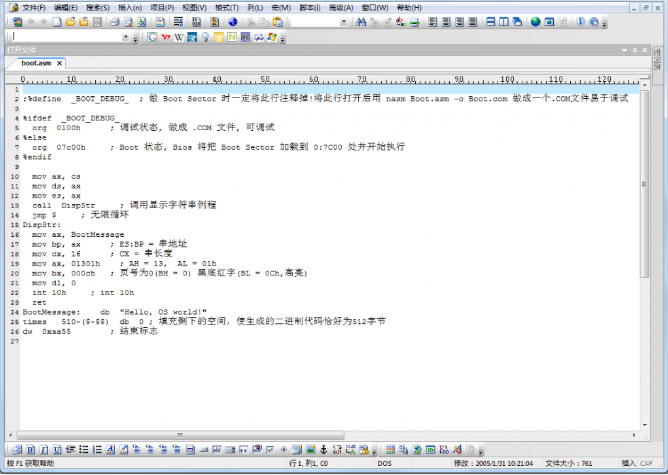Expand the find text dropdown in main toolbar
This screenshot has height=475, width=668.
tap(344, 22)
